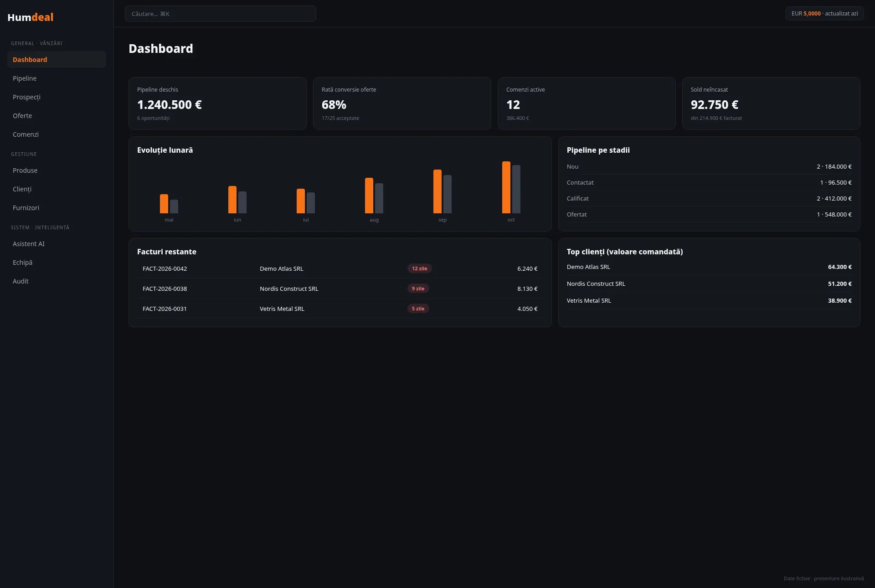Click the 64.300 € top client value
The height and width of the screenshot is (588, 875).
[x=839, y=267]
